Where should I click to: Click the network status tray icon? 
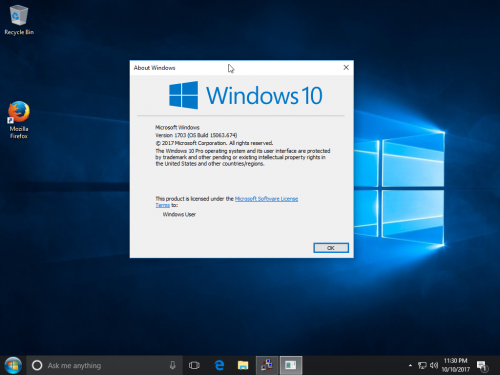coord(422,366)
